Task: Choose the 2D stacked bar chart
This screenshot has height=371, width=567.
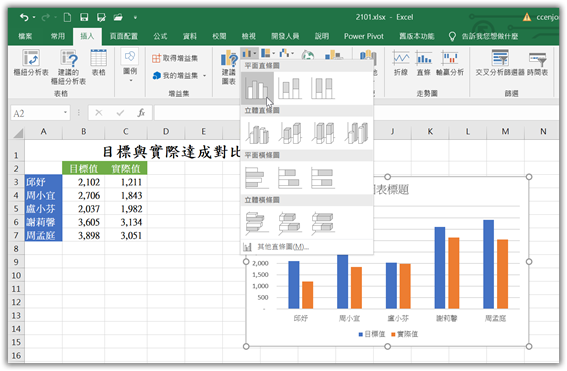Action: coord(290,178)
